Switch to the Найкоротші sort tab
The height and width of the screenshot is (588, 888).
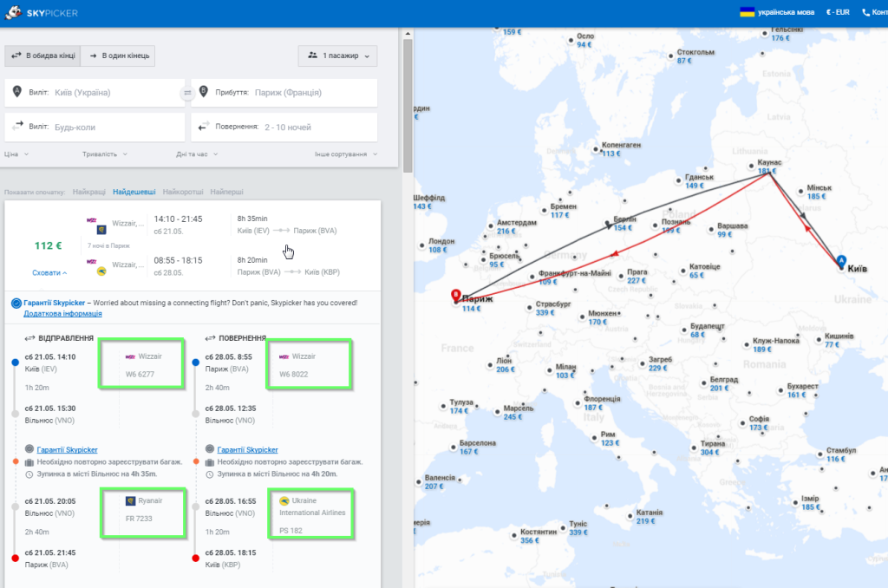[183, 192]
